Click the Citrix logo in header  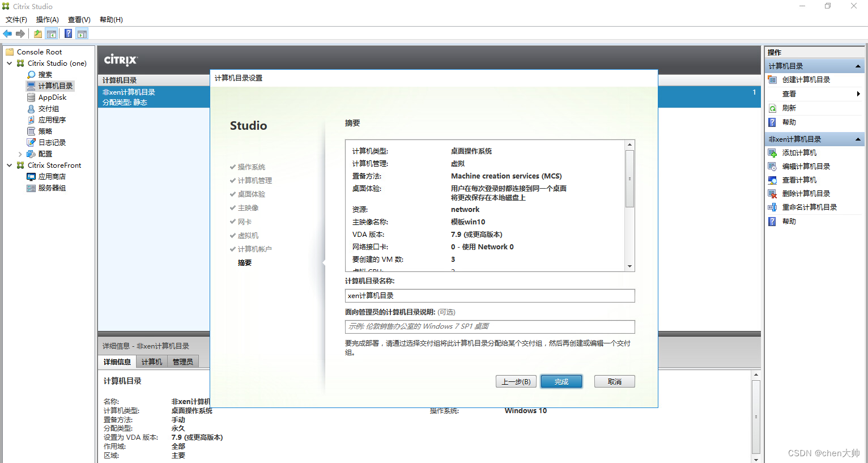pos(121,60)
